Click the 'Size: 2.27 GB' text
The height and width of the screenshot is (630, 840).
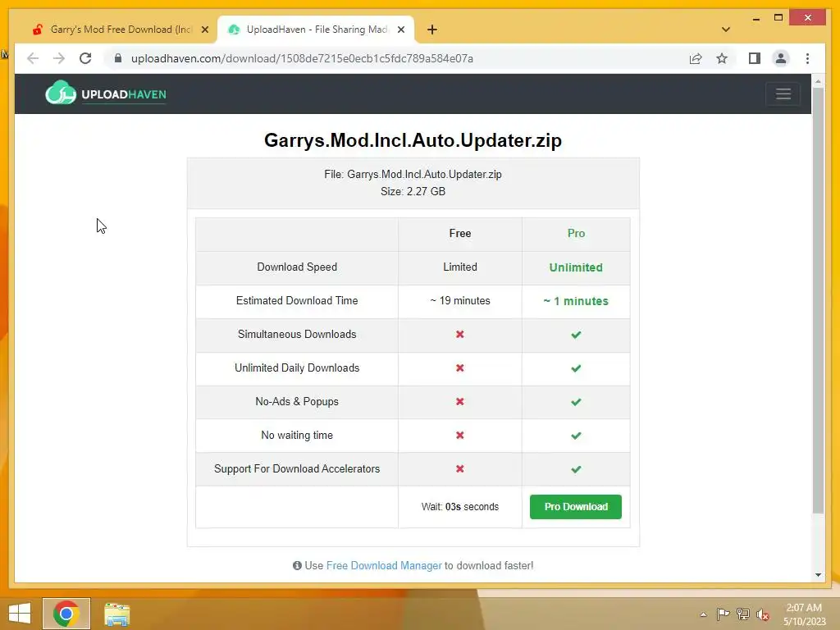click(x=413, y=192)
